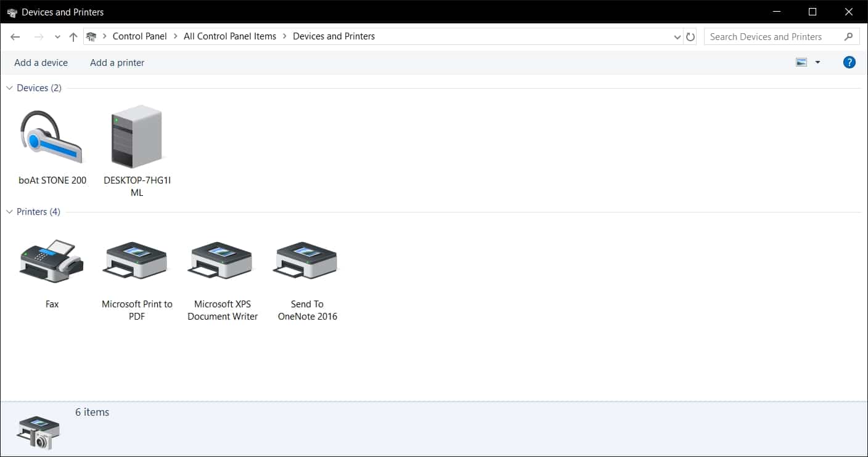
Task: Expand the chevron after All Control Panel Items
Action: [285, 36]
